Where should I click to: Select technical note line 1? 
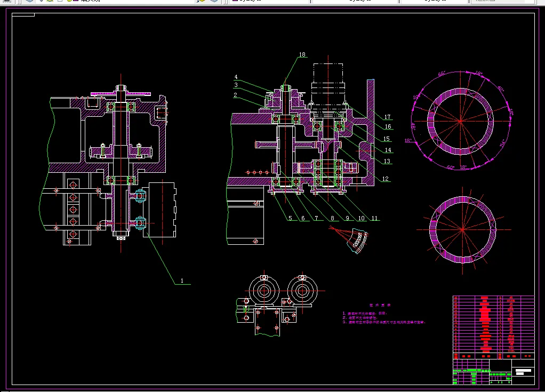click(x=365, y=313)
